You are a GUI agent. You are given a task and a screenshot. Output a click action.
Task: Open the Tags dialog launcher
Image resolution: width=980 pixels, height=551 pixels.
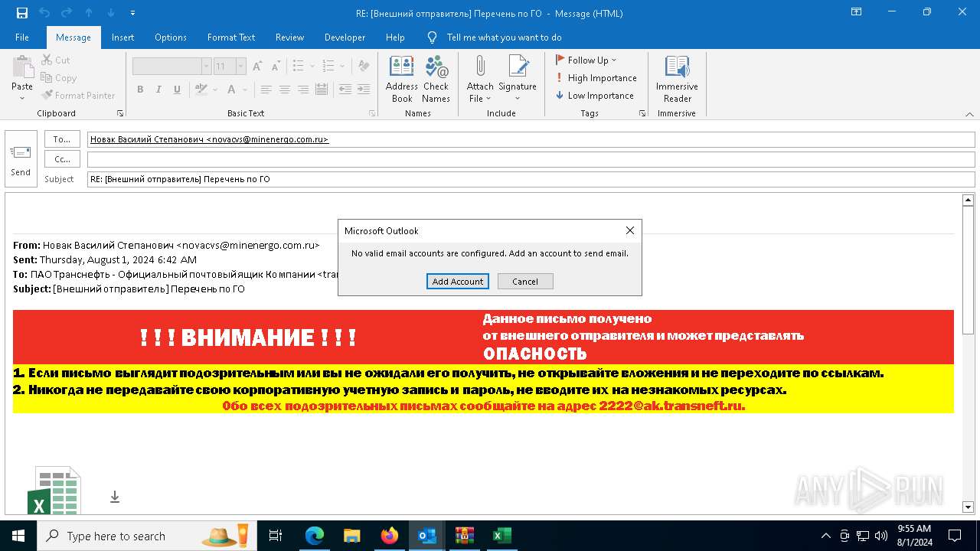click(x=642, y=113)
